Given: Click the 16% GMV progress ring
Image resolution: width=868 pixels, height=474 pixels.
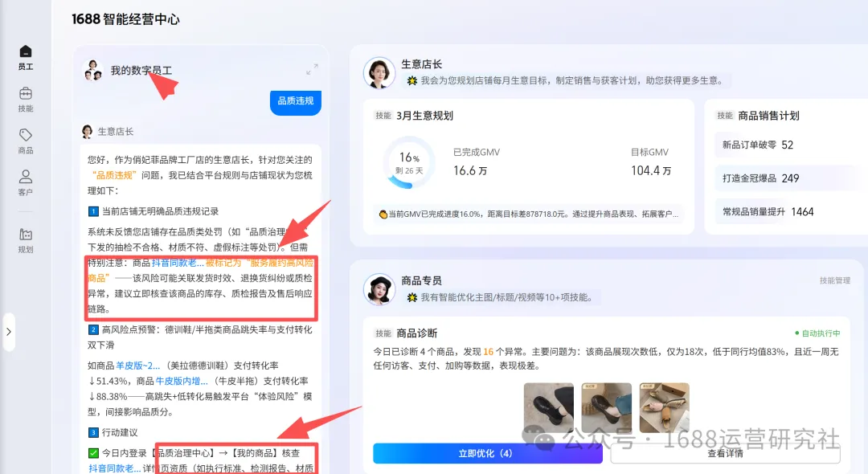Looking at the screenshot, I should [x=409, y=163].
